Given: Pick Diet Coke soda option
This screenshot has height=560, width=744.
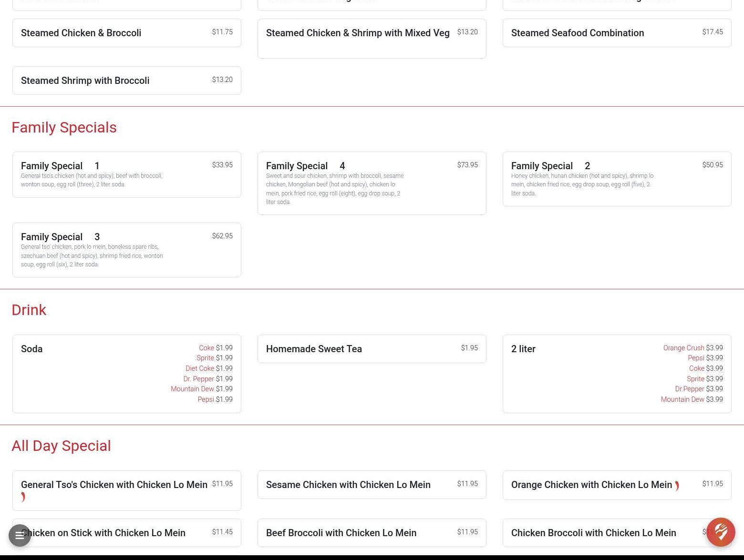Looking at the screenshot, I should click(209, 368).
